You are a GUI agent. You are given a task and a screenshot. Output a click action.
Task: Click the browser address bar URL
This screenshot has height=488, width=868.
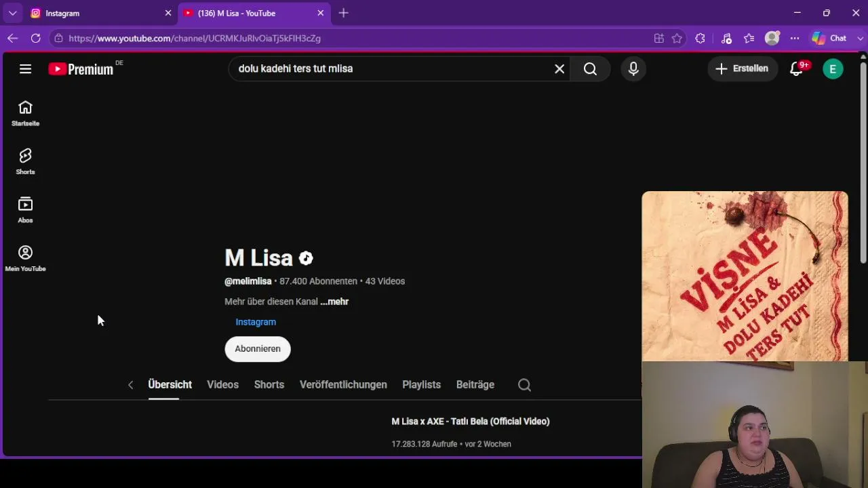click(195, 39)
